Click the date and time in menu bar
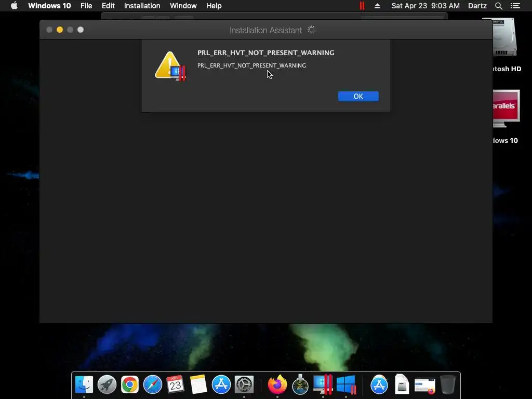Image resolution: width=532 pixels, height=399 pixels. pyautogui.click(x=425, y=6)
